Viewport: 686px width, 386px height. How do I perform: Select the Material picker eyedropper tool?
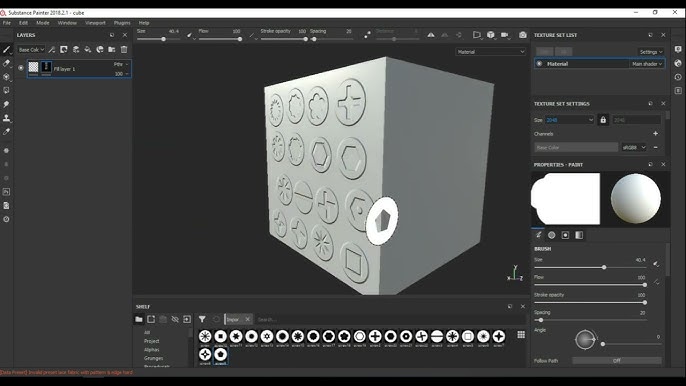pyautogui.click(x=7, y=132)
